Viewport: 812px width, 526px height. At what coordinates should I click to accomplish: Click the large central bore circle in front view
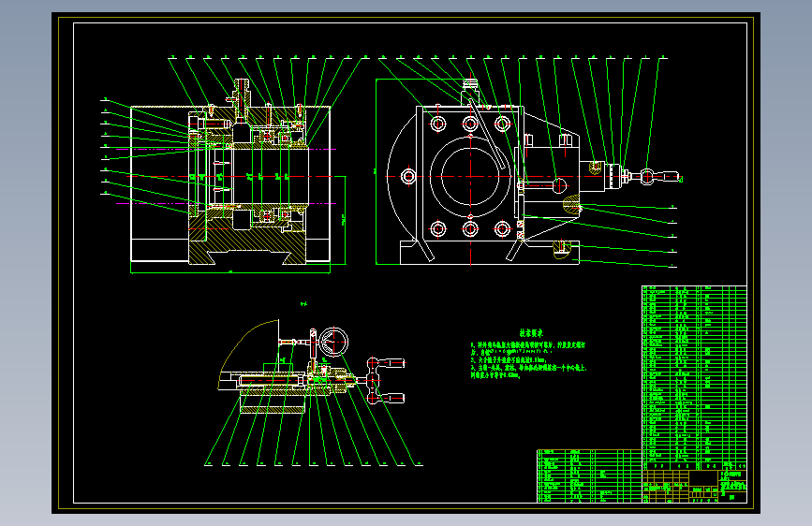470,177
